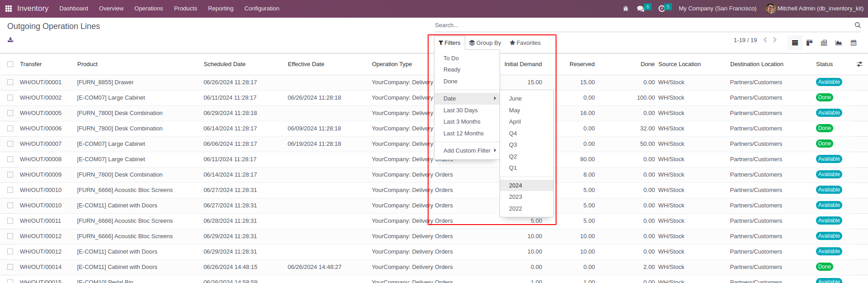Image resolution: width=868 pixels, height=283 pixels.
Task: Check the WH/OUT/00008 row checkbox
Action: point(10,159)
